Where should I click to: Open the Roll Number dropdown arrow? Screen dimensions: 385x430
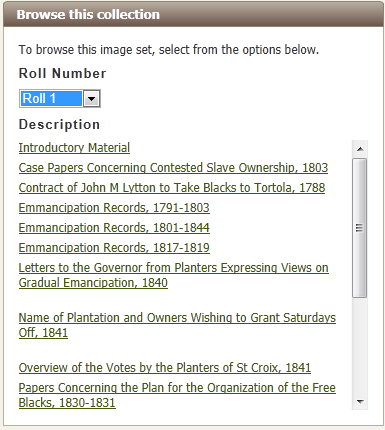point(91,99)
